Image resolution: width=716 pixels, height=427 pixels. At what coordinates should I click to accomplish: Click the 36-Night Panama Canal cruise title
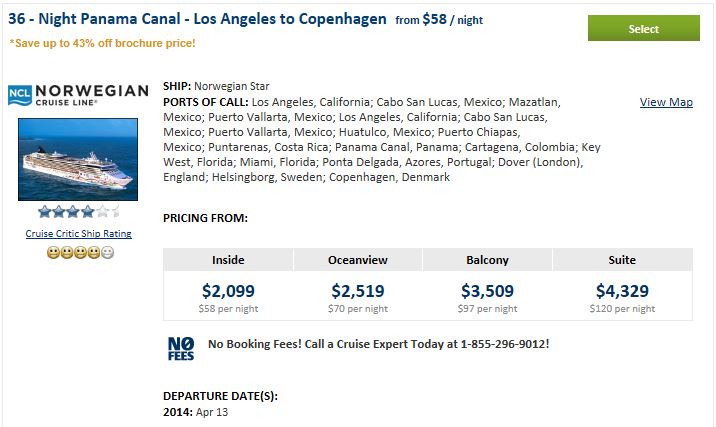(x=197, y=19)
